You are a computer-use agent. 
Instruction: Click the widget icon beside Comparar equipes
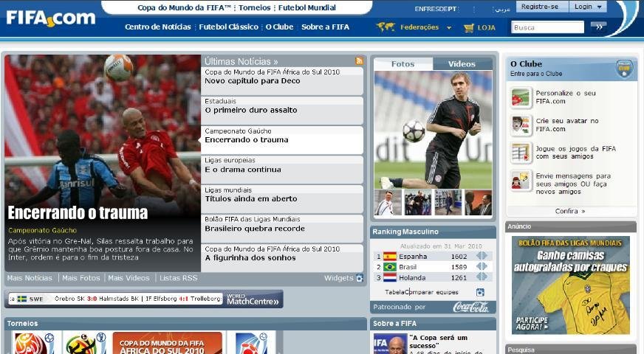(x=480, y=292)
